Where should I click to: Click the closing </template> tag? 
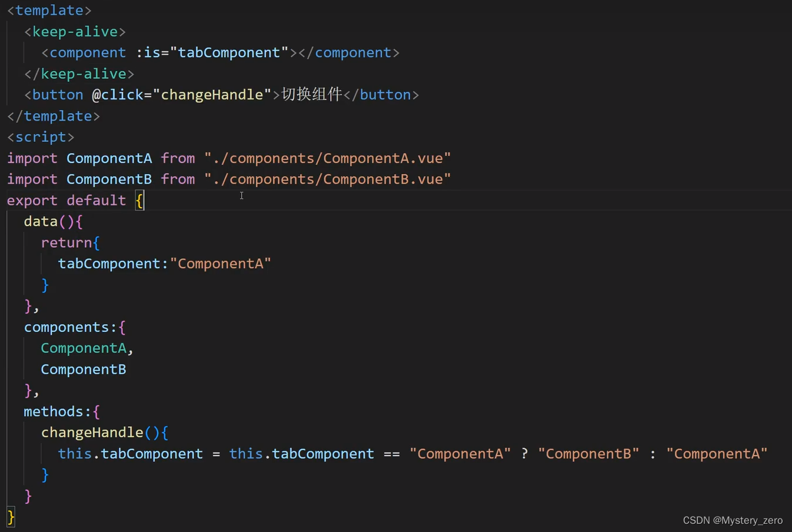pyautogui.click(x=54, y=116)
